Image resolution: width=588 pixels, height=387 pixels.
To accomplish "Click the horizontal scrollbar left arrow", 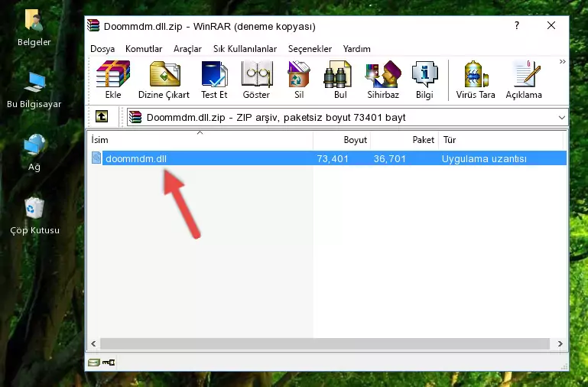I will (93, 343).
